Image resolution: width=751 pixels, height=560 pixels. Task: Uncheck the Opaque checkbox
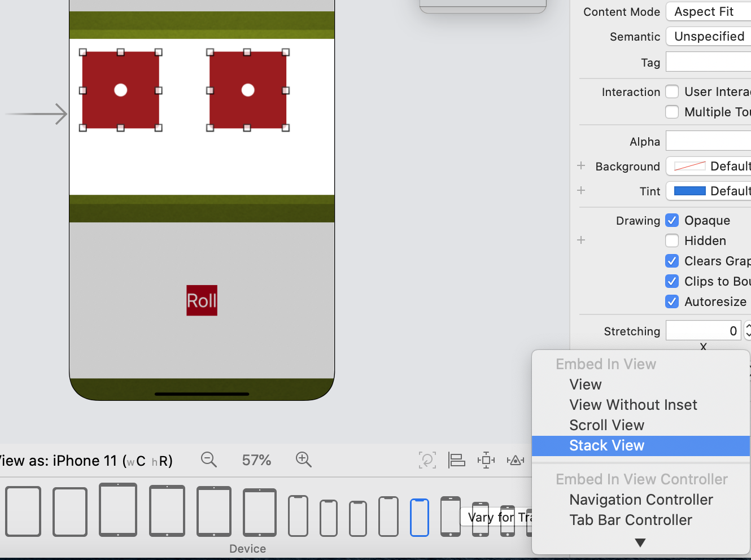[672, 220]
